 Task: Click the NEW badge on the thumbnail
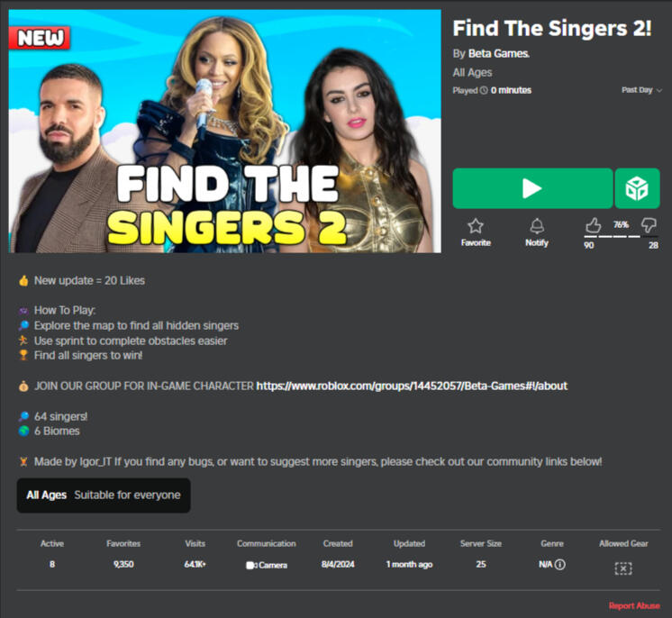pos(40,38)
